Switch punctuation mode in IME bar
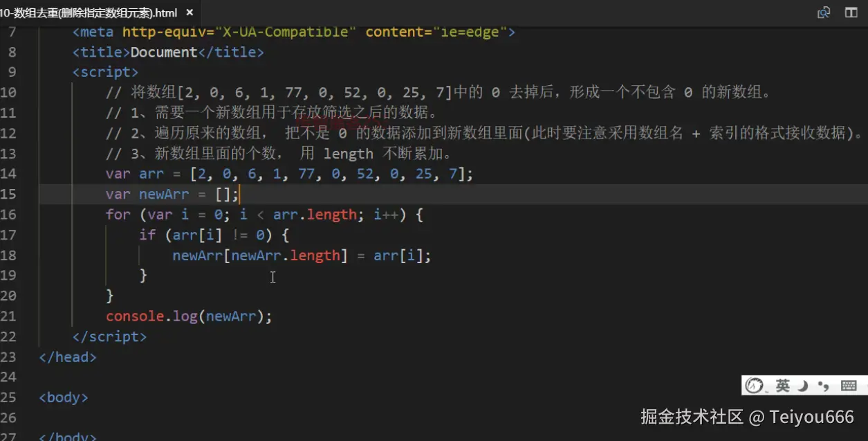Viewport: 868px width, 441px height. coord(824,386)
